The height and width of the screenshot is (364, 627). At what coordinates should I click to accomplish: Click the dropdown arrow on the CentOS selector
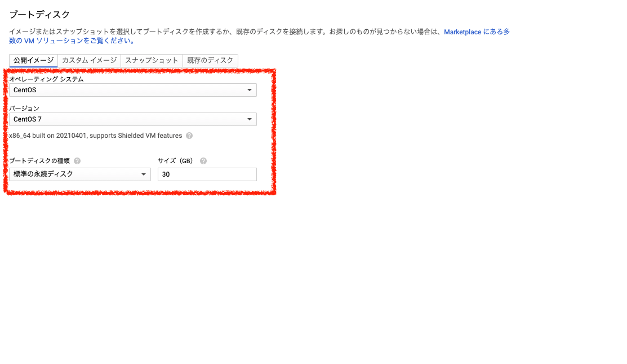point(250,90)
